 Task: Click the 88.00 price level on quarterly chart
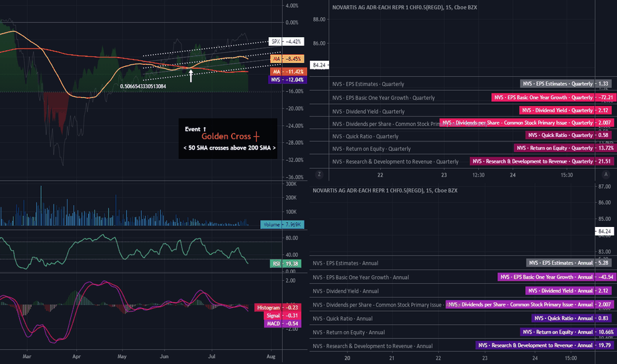point(319,19)
